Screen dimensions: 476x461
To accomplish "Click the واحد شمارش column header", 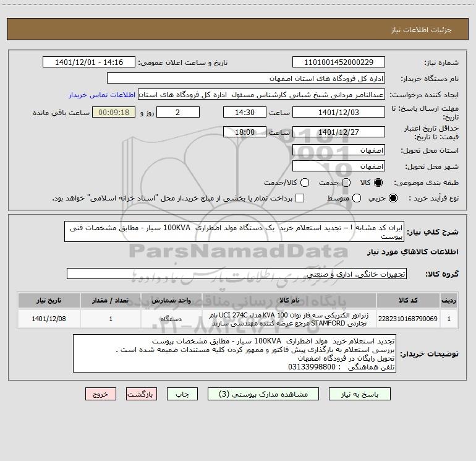I will (x=171, y=300).
